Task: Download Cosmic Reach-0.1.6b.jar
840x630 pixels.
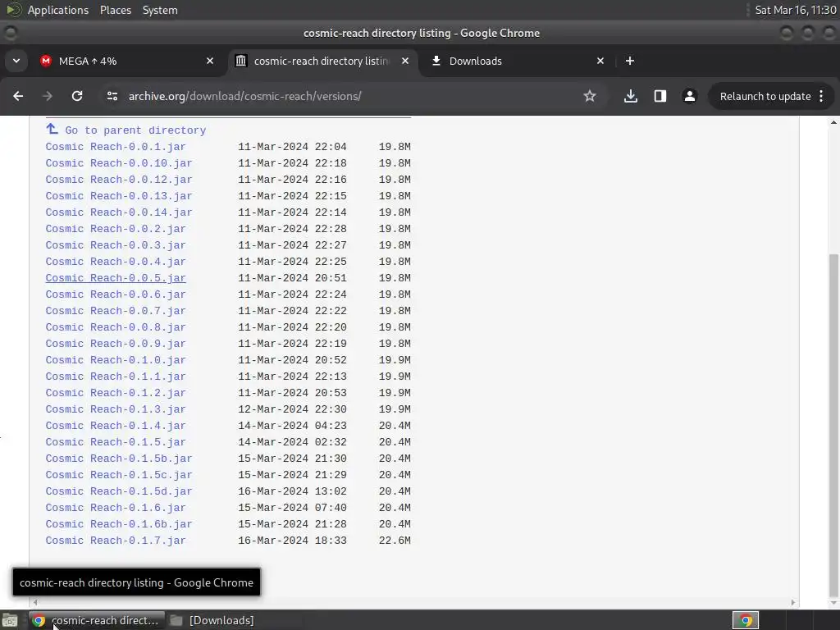Action: click(118, 524)
